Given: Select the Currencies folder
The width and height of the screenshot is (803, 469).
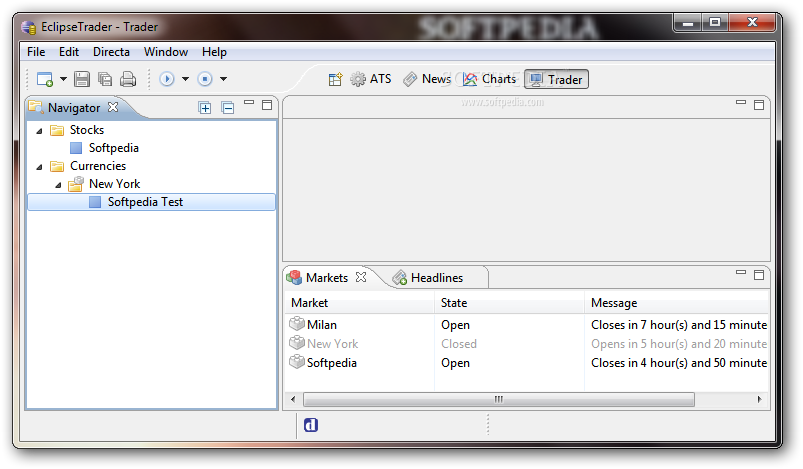Looking at the screenshot, I should pos(98,166).
